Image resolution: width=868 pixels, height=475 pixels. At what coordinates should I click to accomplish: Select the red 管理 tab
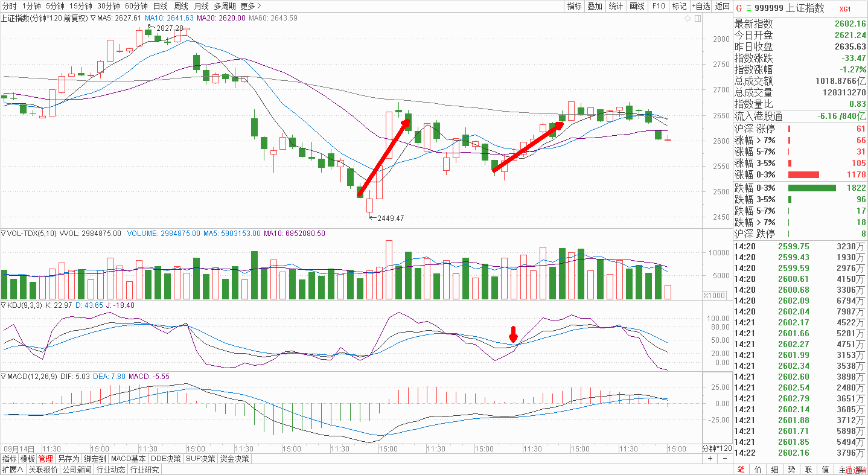tap(46, 459)
